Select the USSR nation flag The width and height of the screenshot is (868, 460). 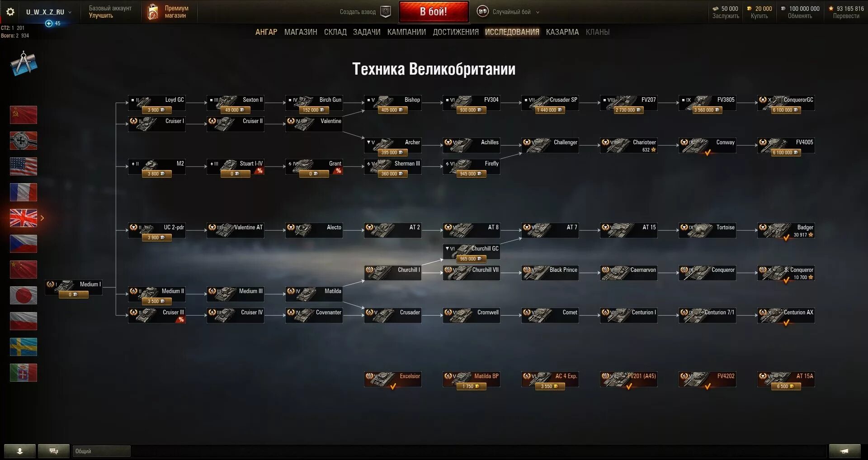pos(24,115)
